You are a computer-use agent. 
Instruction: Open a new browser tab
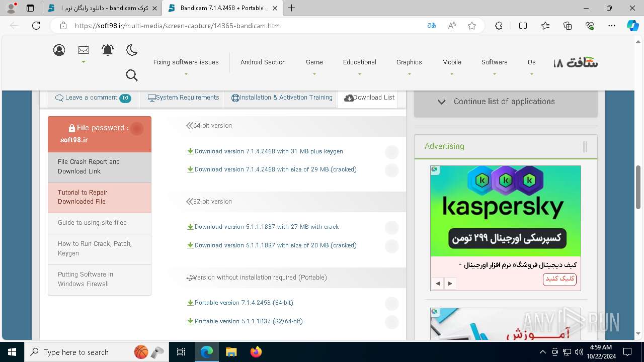coord(291,8)
